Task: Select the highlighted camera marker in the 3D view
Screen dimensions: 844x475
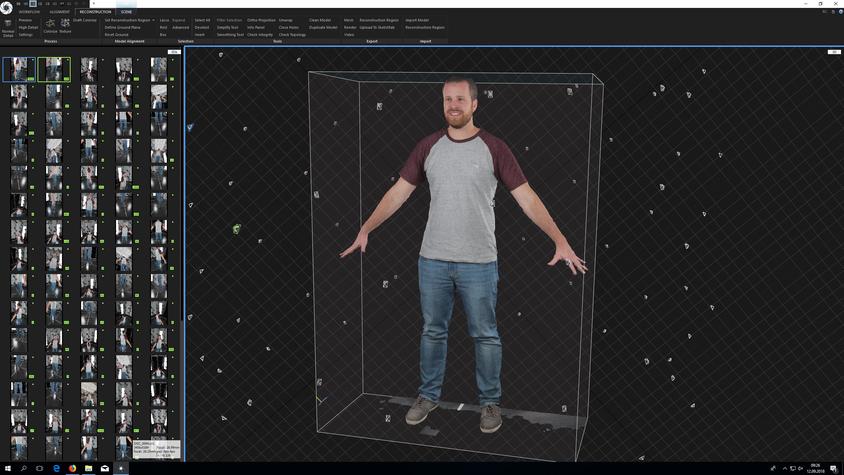Action: [x=236, y=229]
